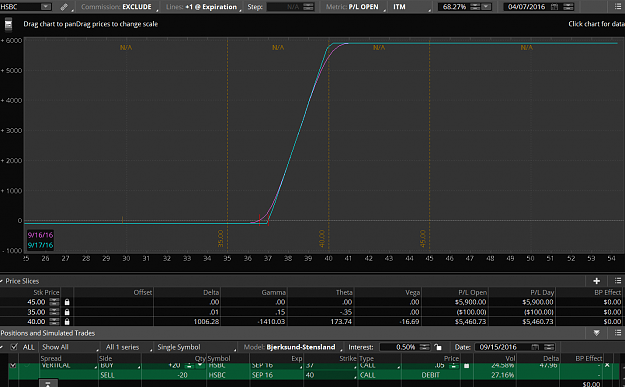Screen dimensions: 625x387
Task: Click stepper beside the 04/07/2016 date
Action: [568, 7]
